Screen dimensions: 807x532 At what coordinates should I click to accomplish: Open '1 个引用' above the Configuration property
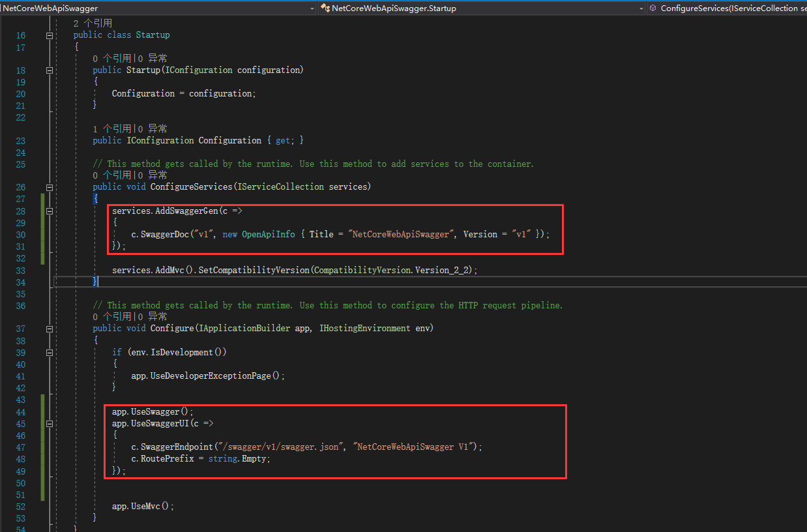pyautogui.click(x=112, y=128)
